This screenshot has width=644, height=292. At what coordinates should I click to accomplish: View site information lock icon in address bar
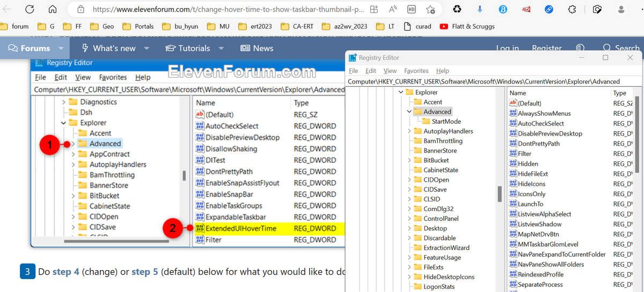point(80,9)
